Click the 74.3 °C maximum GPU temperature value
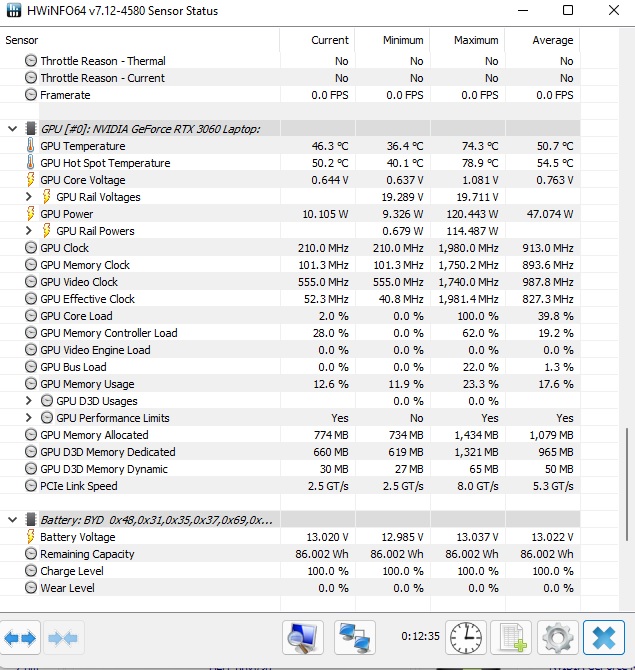The image size is (635, 670). point(480,146)
